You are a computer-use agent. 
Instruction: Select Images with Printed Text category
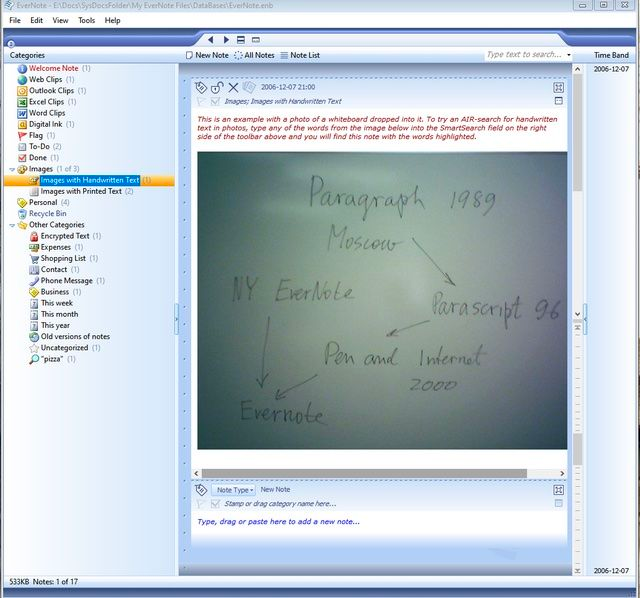tap(81, 191)
